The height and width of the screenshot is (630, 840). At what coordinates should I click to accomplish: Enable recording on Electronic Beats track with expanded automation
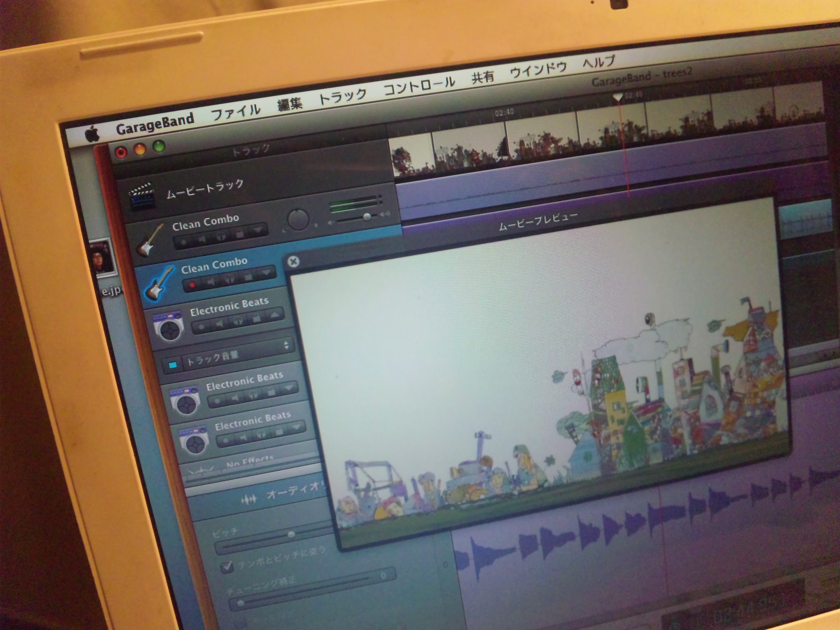tap(201, 327)
